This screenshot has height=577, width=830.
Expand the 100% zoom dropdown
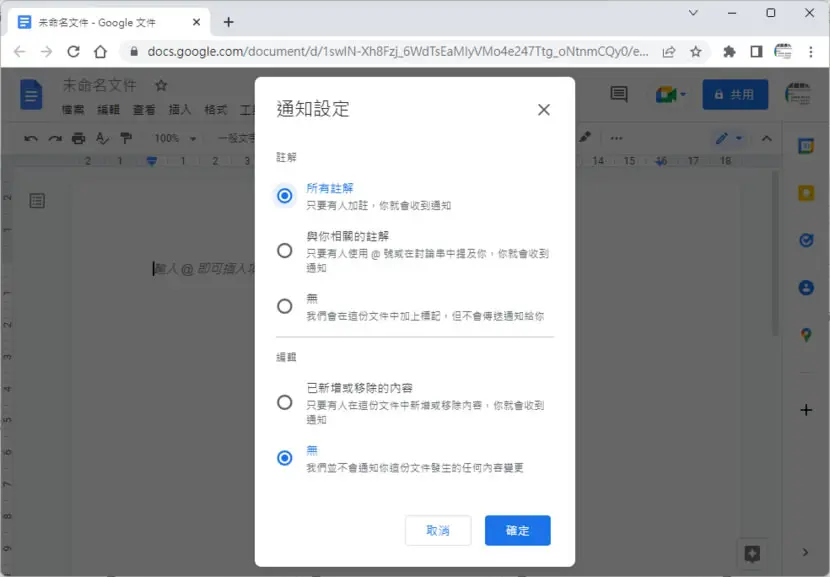175,139
